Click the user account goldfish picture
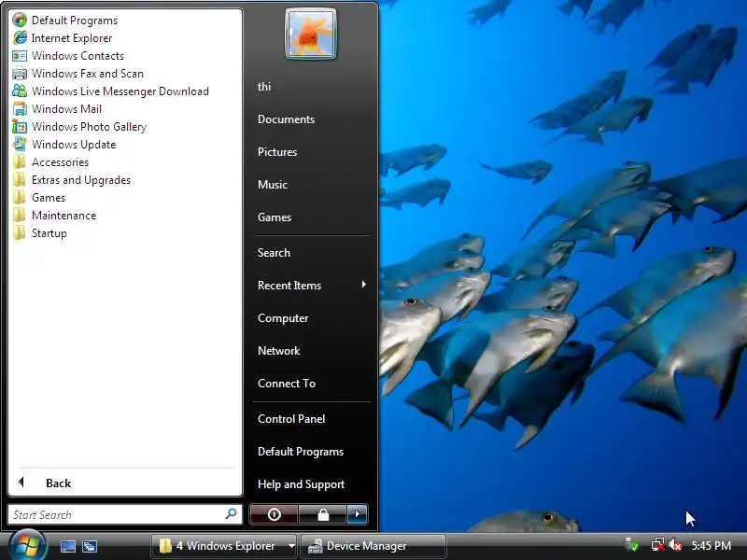This screenshot has width=747, height=560. coord(311,35)
